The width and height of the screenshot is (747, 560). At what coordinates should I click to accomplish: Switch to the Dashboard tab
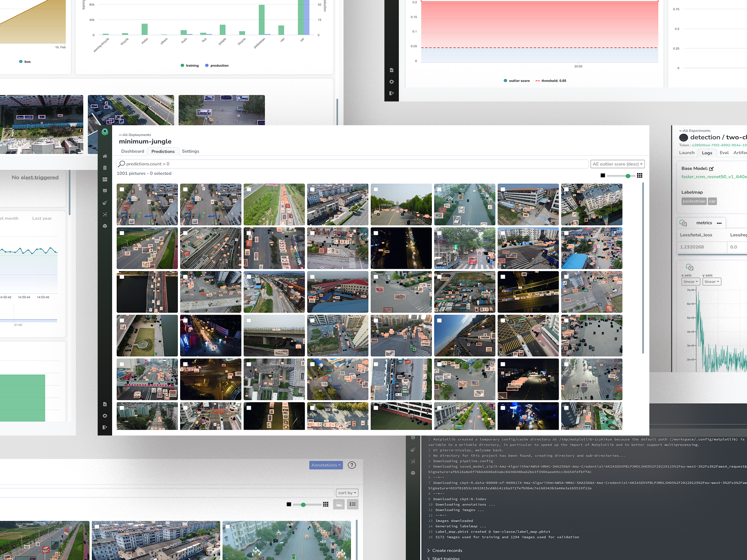(x=132, y=151)
